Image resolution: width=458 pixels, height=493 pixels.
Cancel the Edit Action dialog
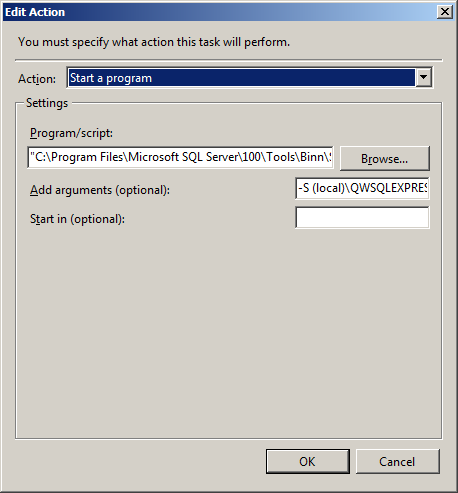point(397,462)
